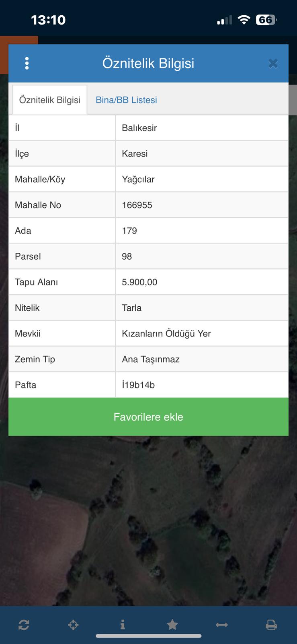Screen dimensions: 297x644
Task: Tap the refresh icon in bottom toolbar
Action: pos(24,625)
